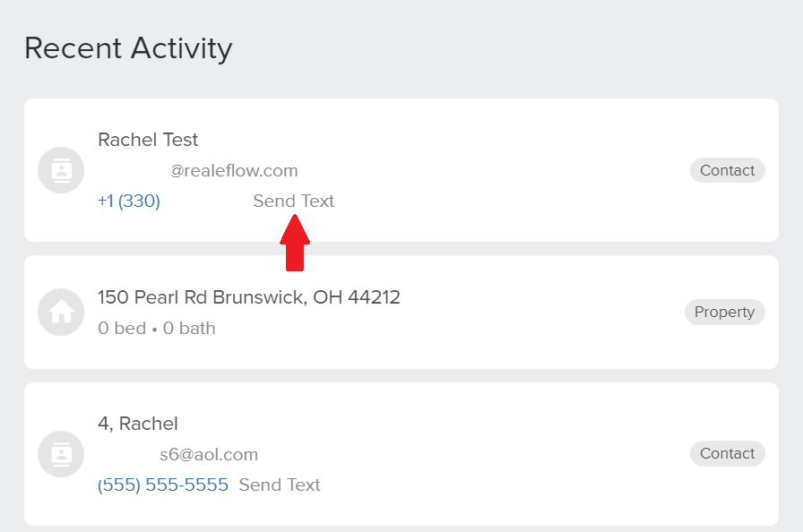Click the house icon for 150 Pearl Rd
Viewport: 803px width, 532px height.
coord(61,312)
